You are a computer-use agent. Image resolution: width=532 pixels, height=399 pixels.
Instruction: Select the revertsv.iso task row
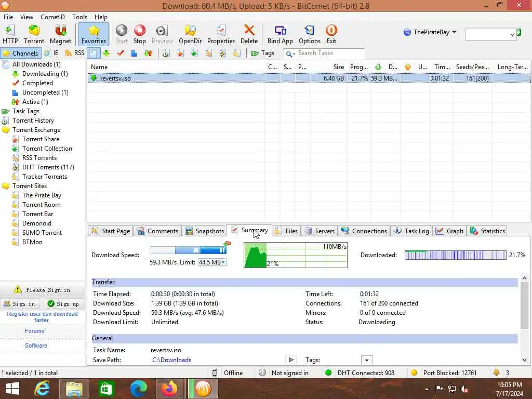click(309, 78)
